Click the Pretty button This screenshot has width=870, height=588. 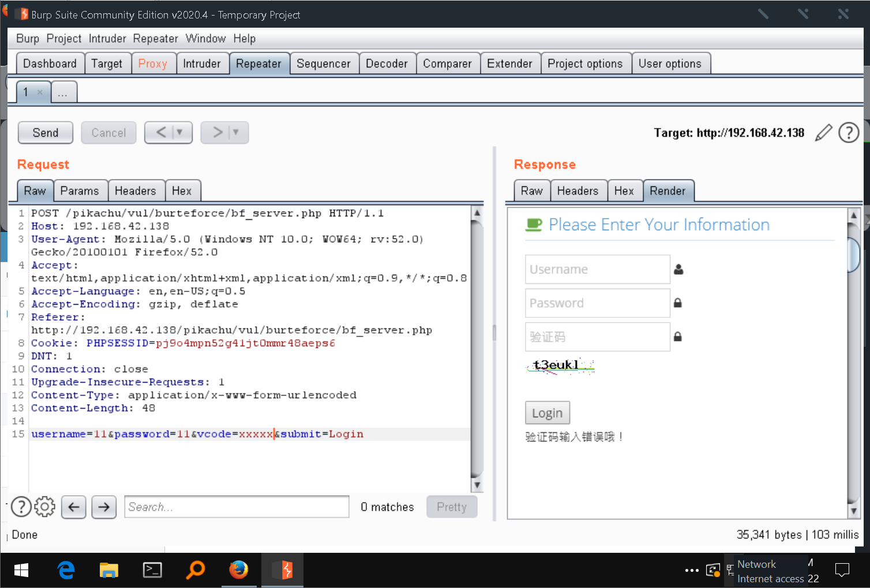click(x=452, y=507)
